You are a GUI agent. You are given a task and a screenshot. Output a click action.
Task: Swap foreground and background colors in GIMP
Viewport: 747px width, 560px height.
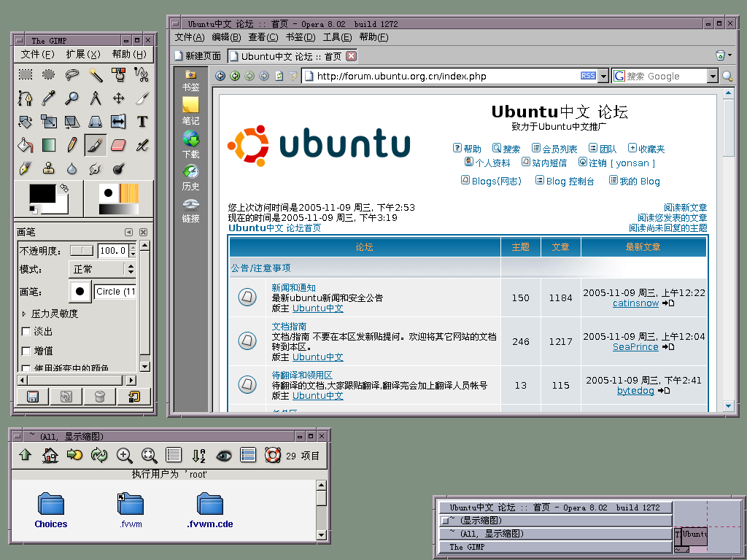tap(64, 188)
